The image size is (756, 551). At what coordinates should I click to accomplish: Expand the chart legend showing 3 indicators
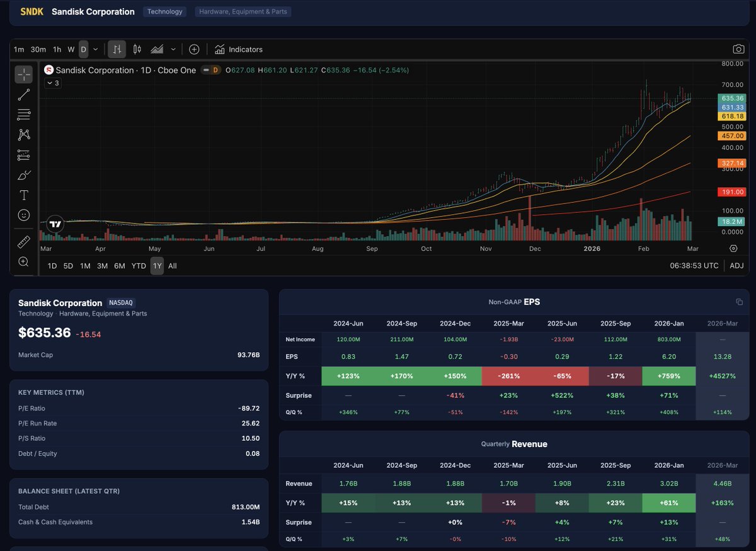[53, 82]
